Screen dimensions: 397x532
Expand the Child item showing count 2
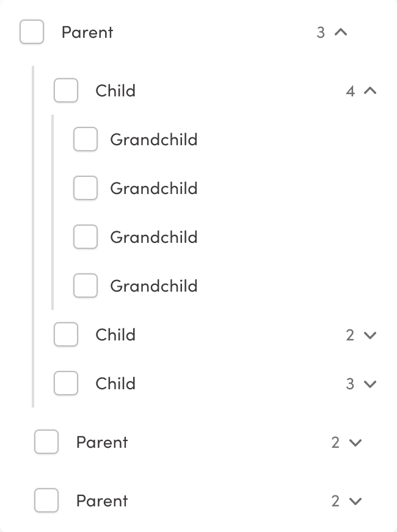pyautogui.click(x=369, y=334)
